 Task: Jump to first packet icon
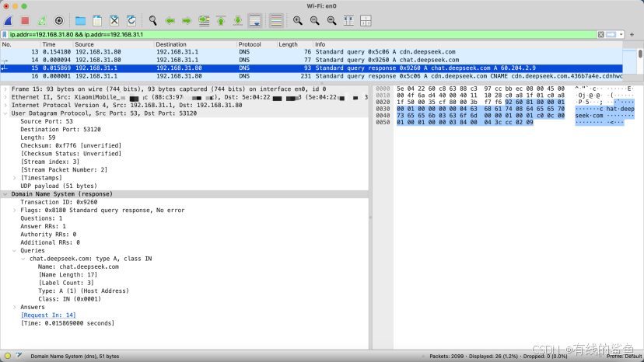[x=221, y=20]
